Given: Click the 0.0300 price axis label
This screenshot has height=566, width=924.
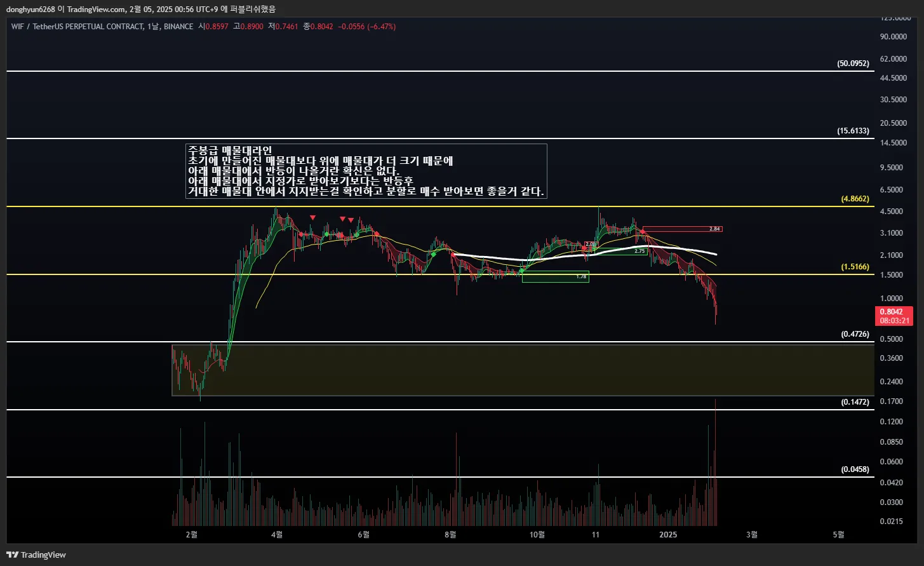Looking at the screenshot, I should coord(893,502).
